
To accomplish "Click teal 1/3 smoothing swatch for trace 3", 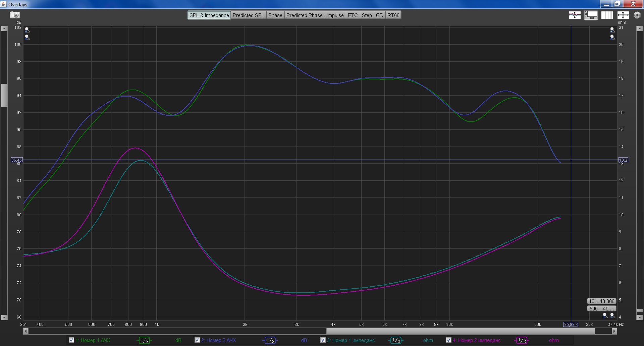I will tap(396, 340).
